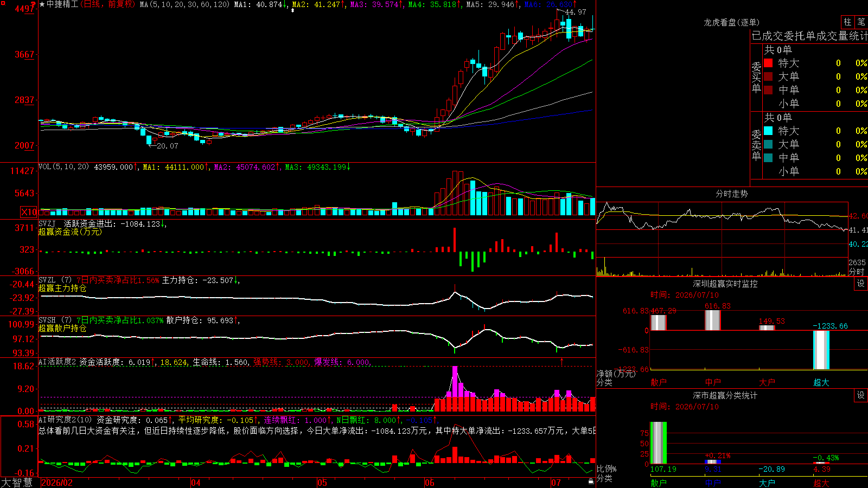868x488 pixels.
Task: Click the 4497 price axis label
Action: point(24,9)
